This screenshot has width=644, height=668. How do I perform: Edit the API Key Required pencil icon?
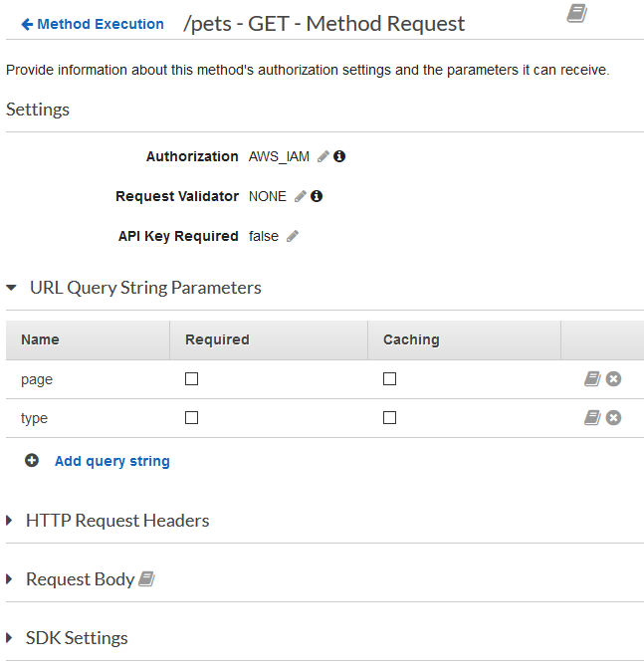pos(292,236)
